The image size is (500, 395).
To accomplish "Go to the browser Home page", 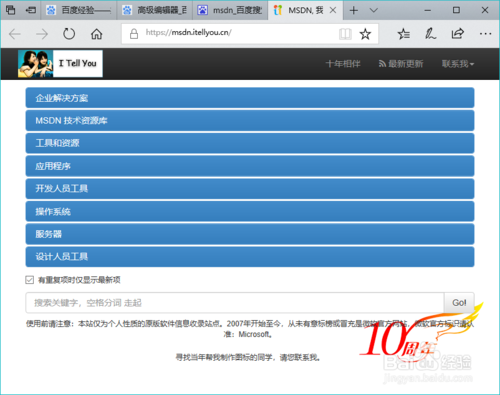I will pos(97,34).
